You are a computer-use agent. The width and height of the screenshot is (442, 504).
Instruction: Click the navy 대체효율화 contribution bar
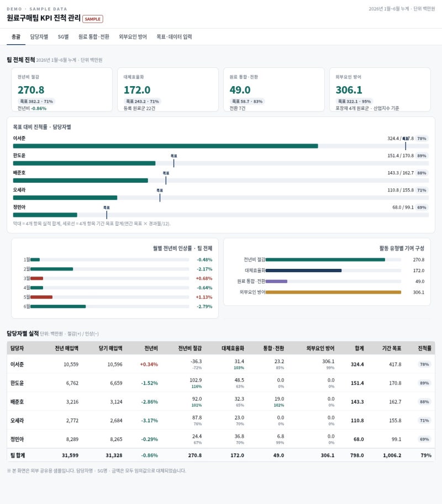point(304,270)
